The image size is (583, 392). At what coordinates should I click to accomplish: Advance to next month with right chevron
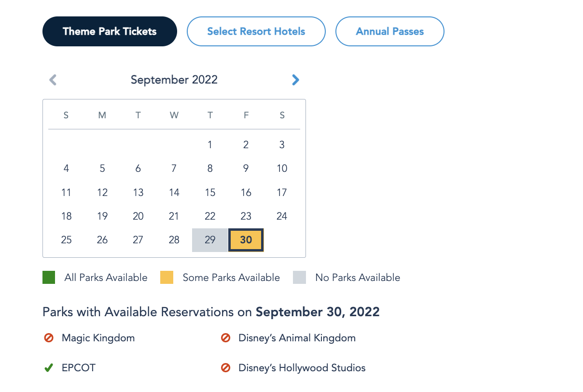[295, 80]
